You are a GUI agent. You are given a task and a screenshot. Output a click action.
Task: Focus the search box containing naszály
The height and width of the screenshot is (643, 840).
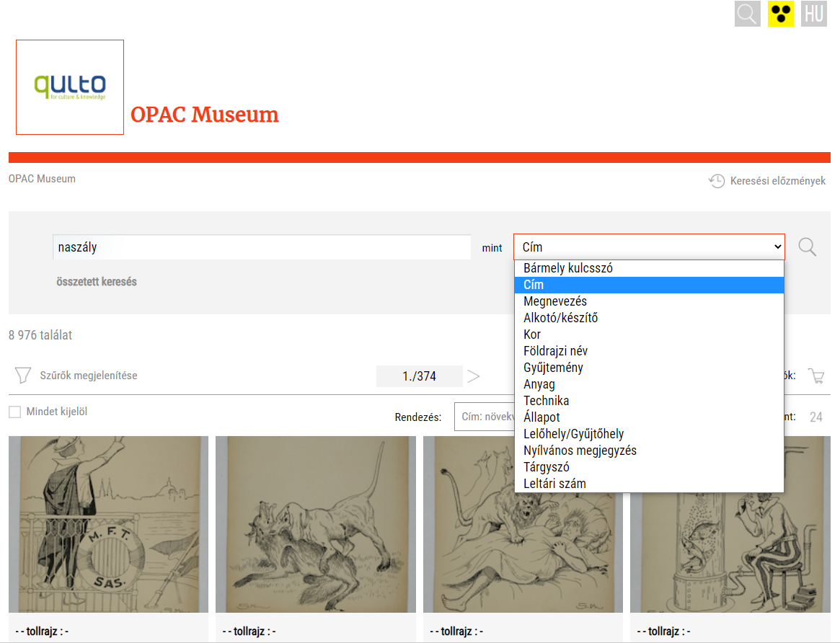(262, 247)
